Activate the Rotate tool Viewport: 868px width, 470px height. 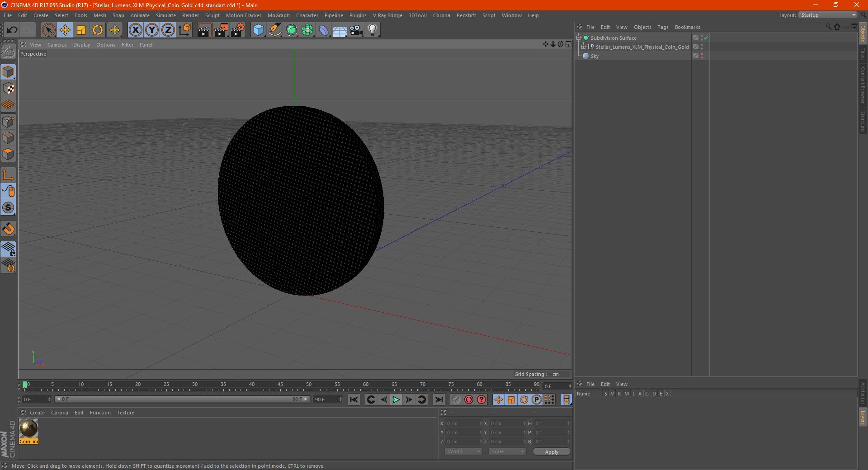tap(98, 30)
